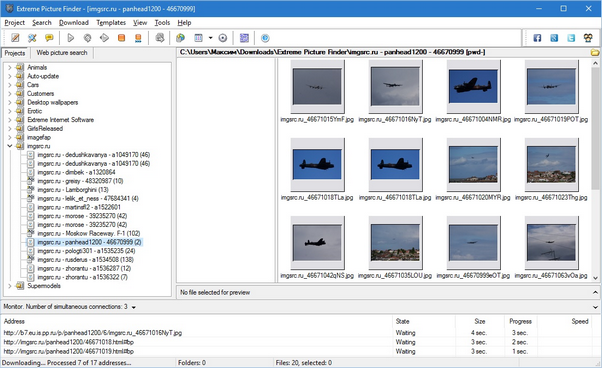This screenshot has width=602, height=368.
Task: Open the yellow folder icon beside path
Action: [595, 52]
